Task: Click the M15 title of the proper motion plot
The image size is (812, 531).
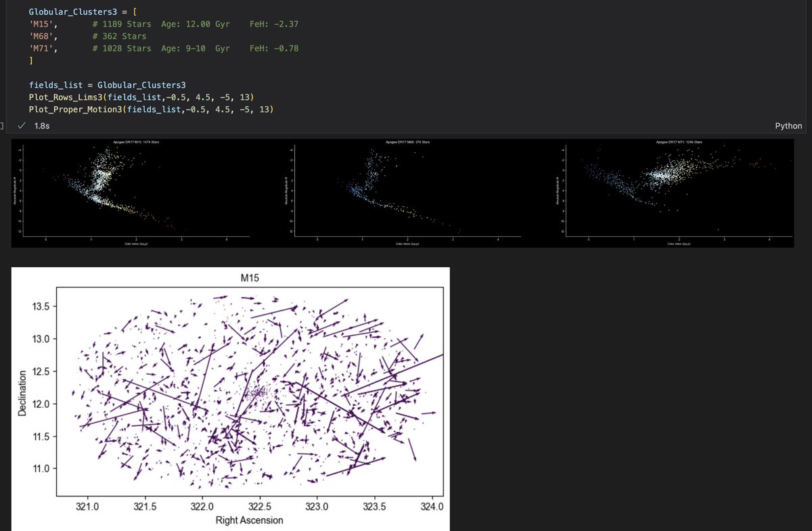Action: point(251,278)
